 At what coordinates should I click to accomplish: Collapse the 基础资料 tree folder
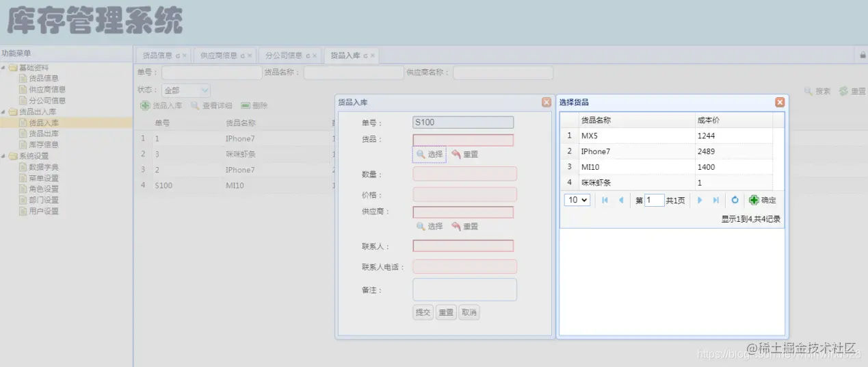click(x=3, y=67)
